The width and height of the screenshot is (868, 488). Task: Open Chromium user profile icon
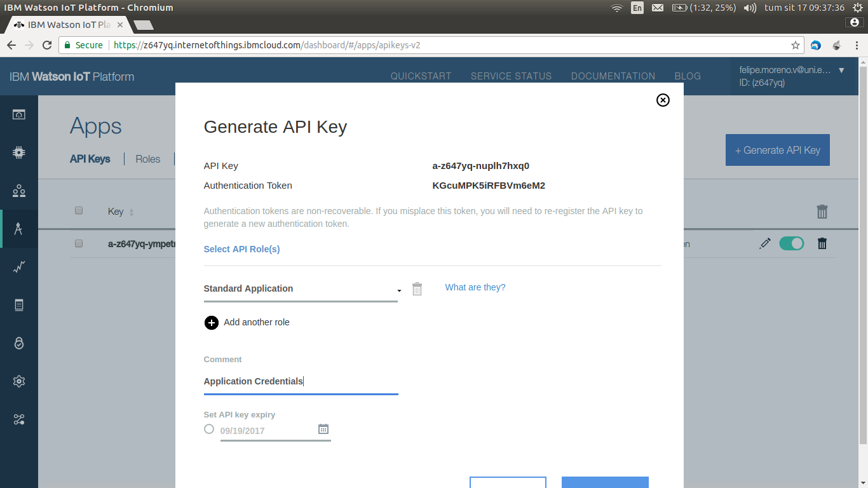[x=855, y=22]
